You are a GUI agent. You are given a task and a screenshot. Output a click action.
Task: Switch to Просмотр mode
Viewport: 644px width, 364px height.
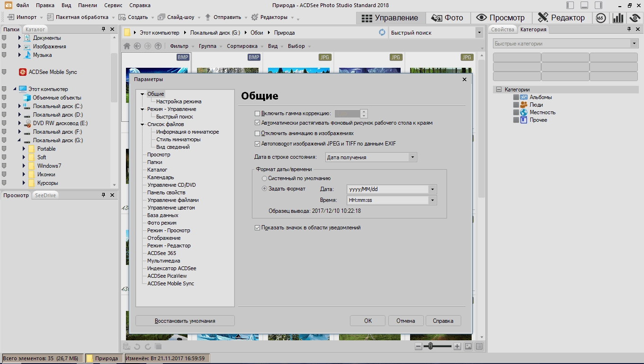(501, 18)
